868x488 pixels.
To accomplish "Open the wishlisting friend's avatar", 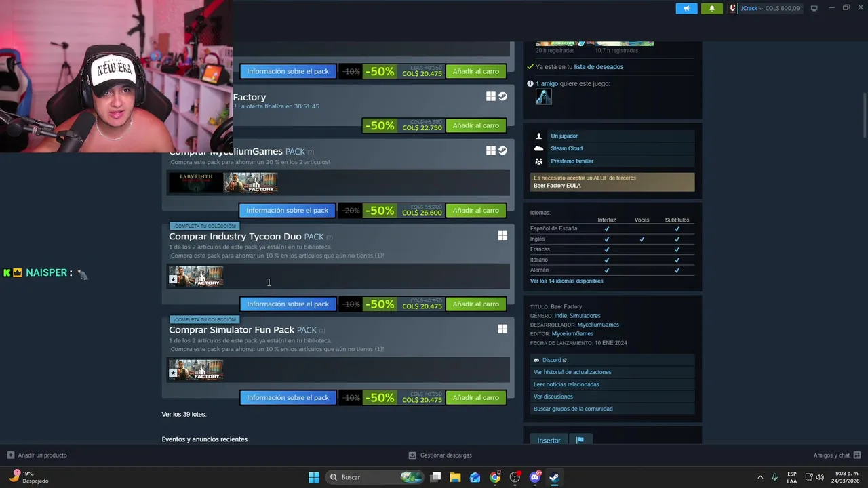I will [543, 97].
